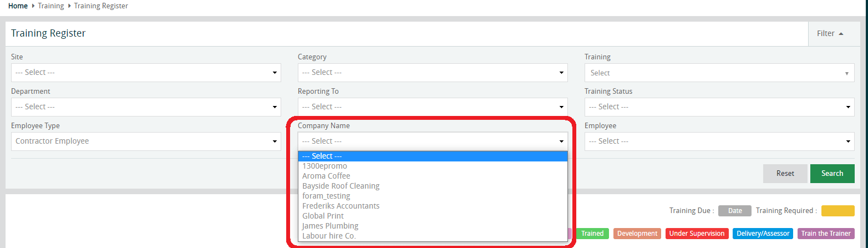This screenshot has width=868, height=248.
Task: Expand the Department dropdown
Action: click(x=146, y=107)
